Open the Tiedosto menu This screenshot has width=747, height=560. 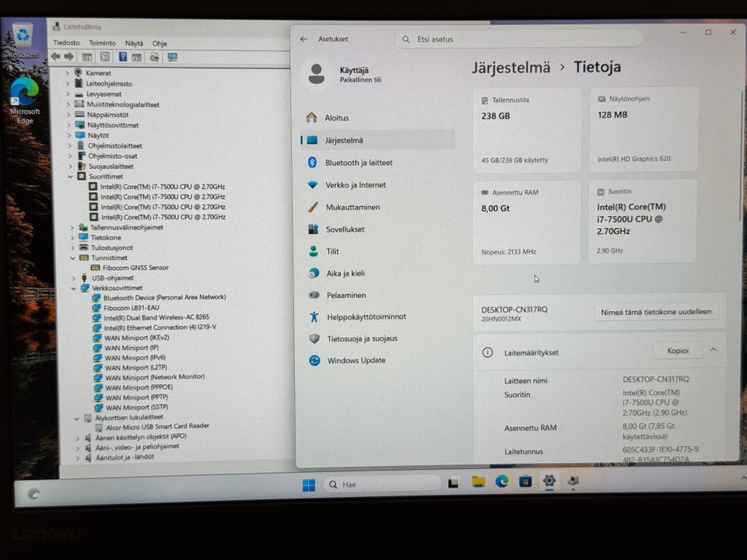click(66, 42)
